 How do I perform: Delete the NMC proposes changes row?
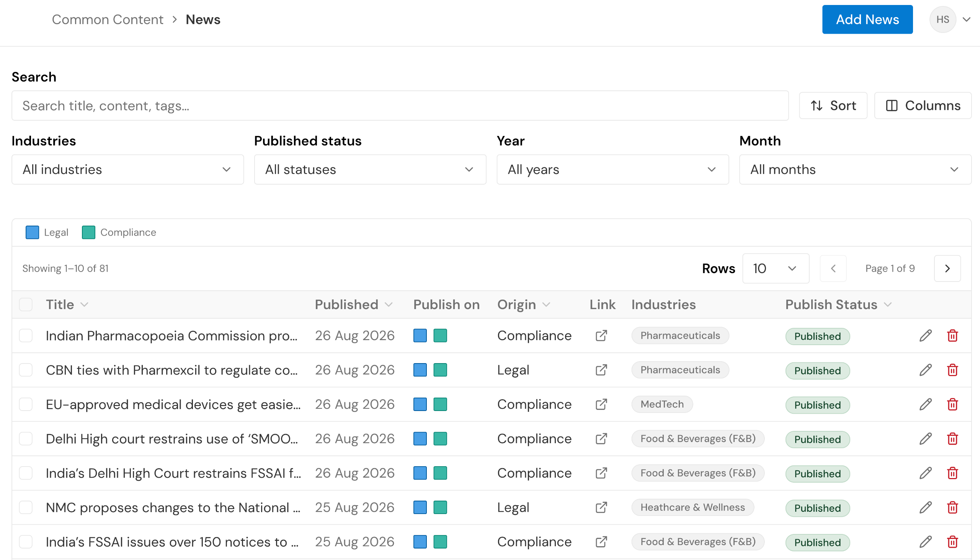[952, 507]
